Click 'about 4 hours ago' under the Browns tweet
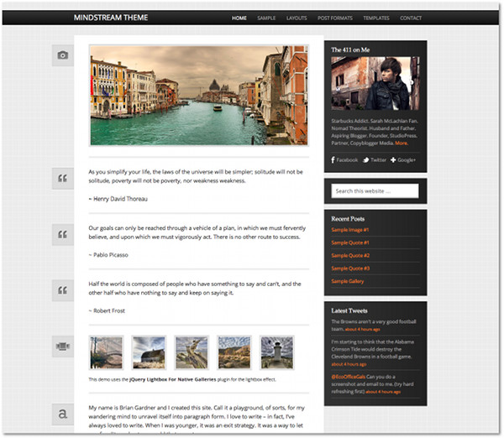Image resolution: width=504 pixels, height=438 pixels. 362,330
